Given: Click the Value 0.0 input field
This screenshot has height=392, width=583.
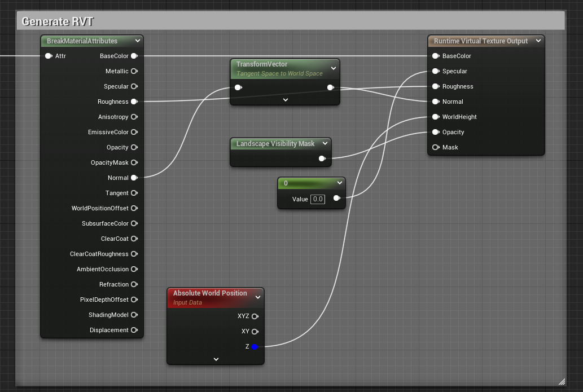Looking at the screenshot, I should pos(318,199).
